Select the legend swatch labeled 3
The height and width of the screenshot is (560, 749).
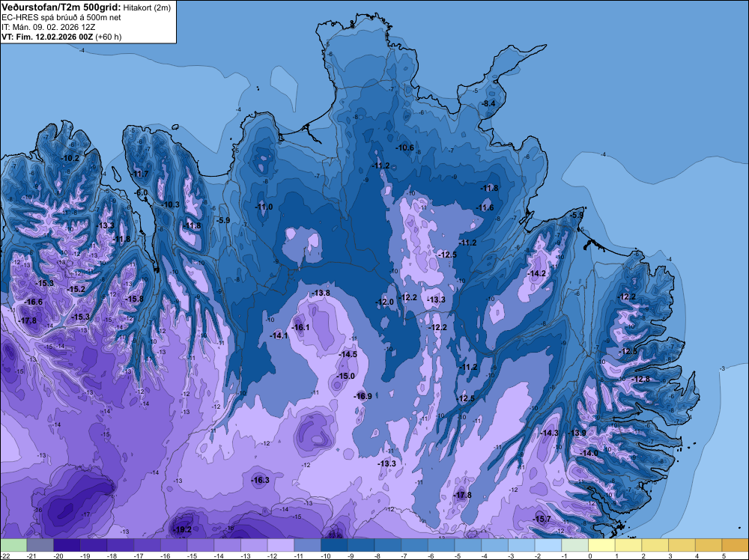coord(682,545)
